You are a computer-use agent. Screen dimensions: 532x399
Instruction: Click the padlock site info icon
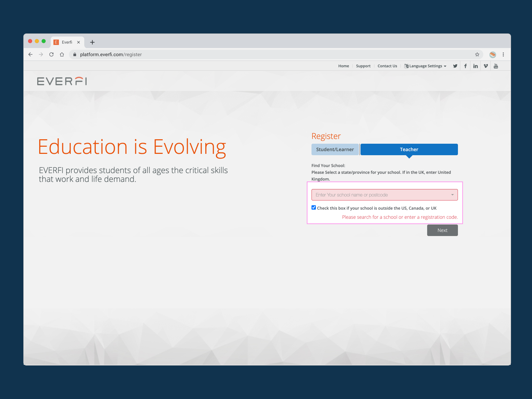(x=75, y=54)
